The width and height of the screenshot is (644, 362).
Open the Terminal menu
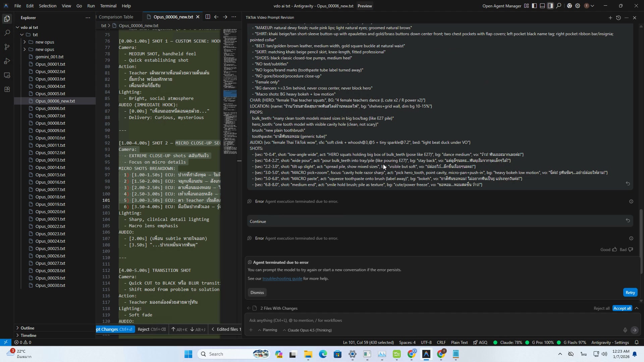[x=108, y=6]
